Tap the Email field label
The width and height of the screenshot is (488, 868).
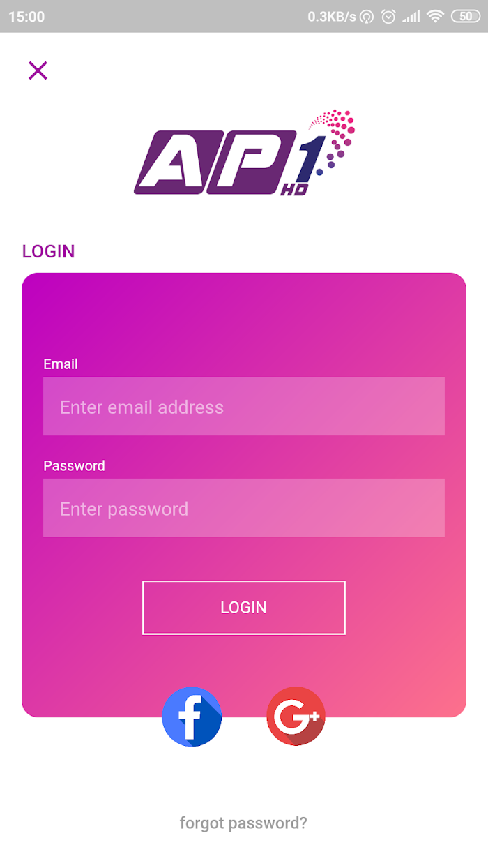click(x=61, y=364)
